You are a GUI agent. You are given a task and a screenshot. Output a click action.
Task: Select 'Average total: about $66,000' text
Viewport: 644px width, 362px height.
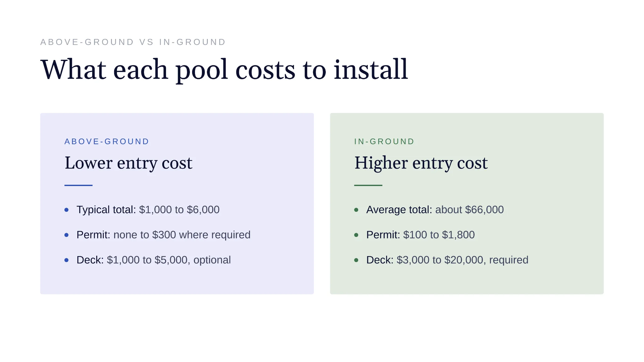pyautogui.click(x=435, y=210)
